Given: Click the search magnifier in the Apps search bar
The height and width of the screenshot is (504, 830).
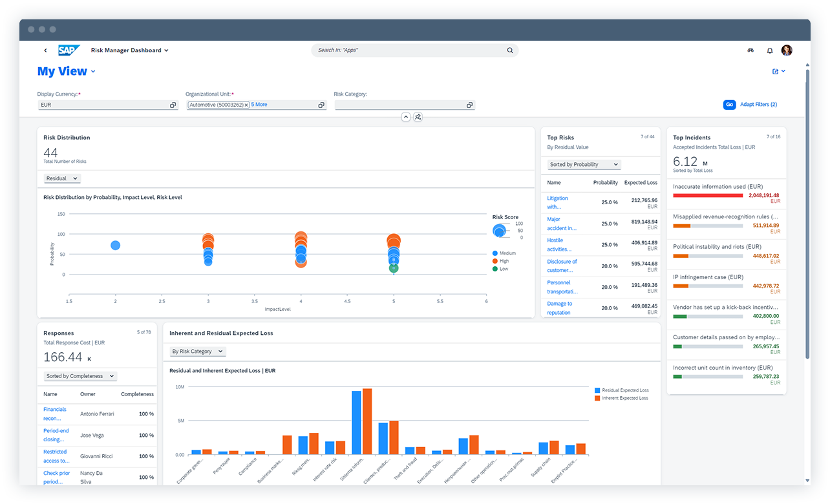Looking at the screenshot, I should click(510, 50).
